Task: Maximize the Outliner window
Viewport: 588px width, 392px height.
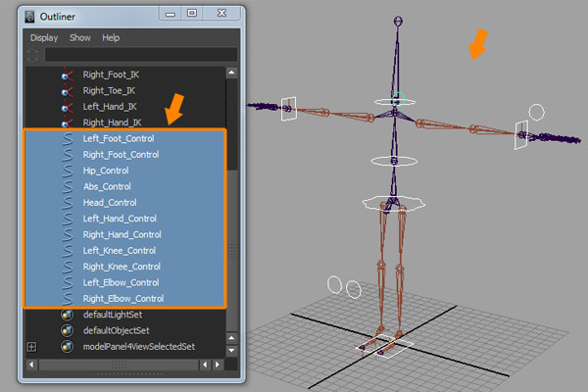Action: tap(192, 15)
